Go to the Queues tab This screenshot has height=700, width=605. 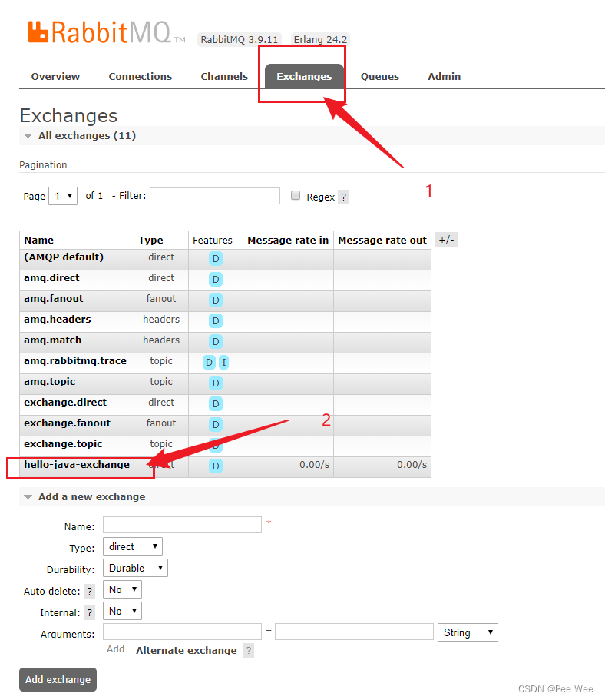coord(380,76)
